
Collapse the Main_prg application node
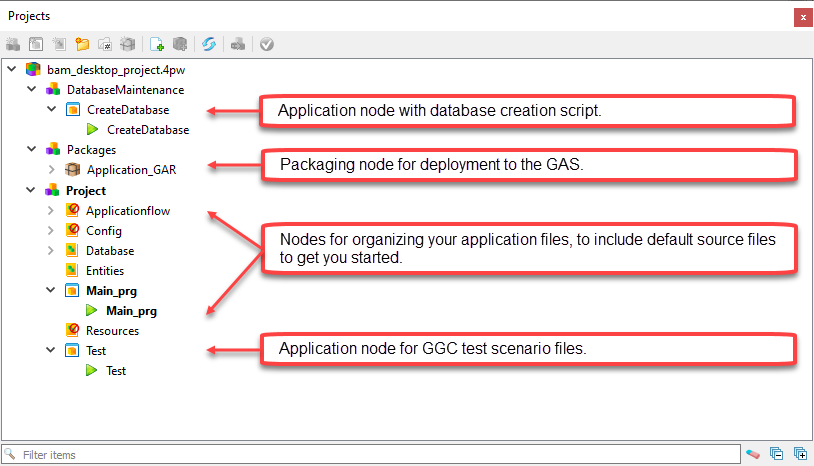(52, 291)
